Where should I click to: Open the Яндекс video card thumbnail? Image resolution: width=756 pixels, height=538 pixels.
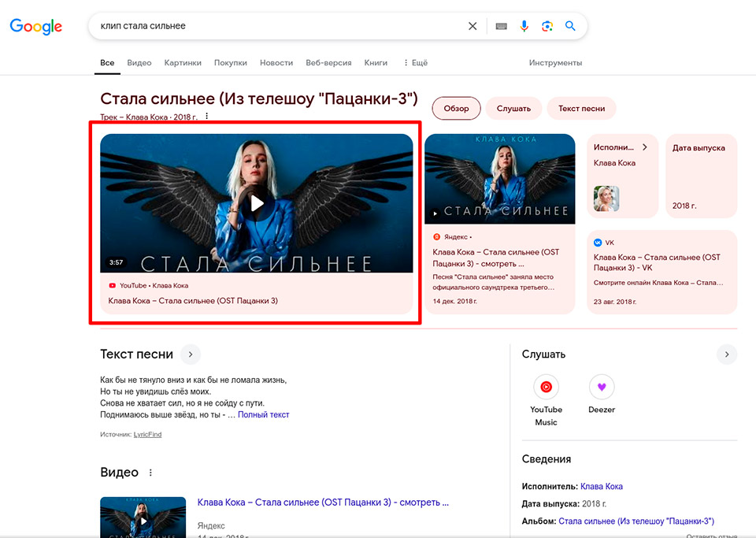click(500, 179)
